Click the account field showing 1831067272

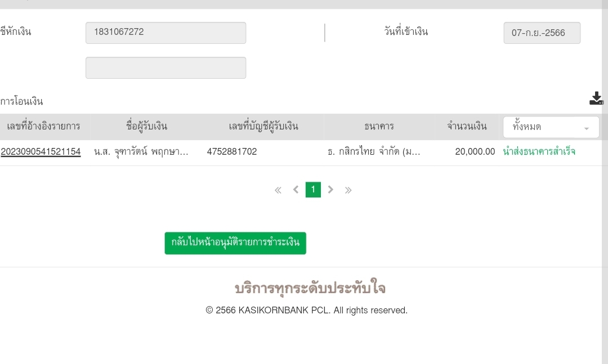[x=166, y=33]
